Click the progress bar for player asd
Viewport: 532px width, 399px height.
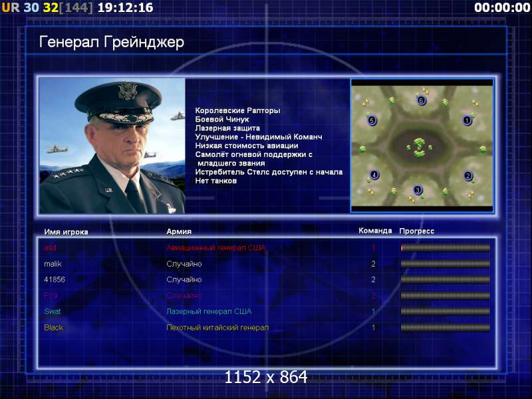point(445,247)
